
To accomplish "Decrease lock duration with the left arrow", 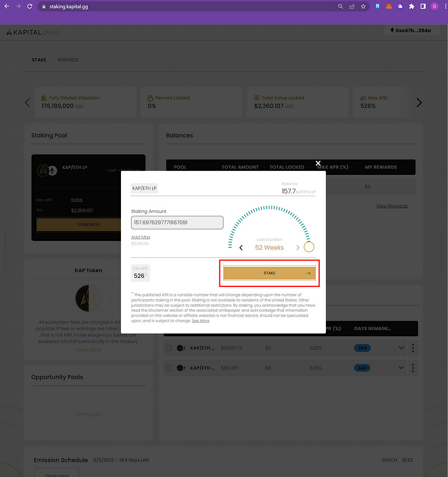I will point(241,248).
